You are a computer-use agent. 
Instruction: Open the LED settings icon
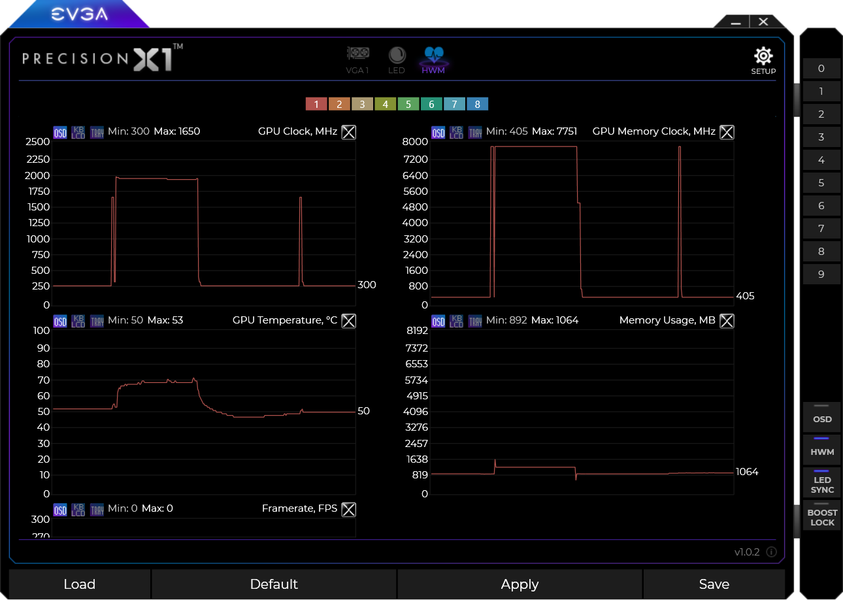tap(397, 60)
